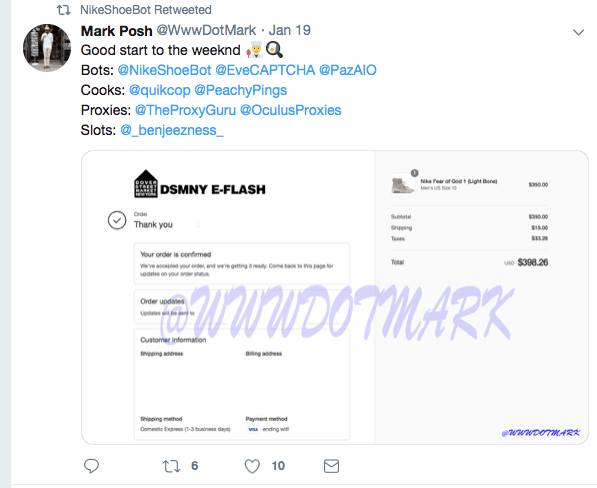Click the @_benjeezness_ slots mention
Image resolution: width=597 pixels, height=488 pixels.
[172, 131]
